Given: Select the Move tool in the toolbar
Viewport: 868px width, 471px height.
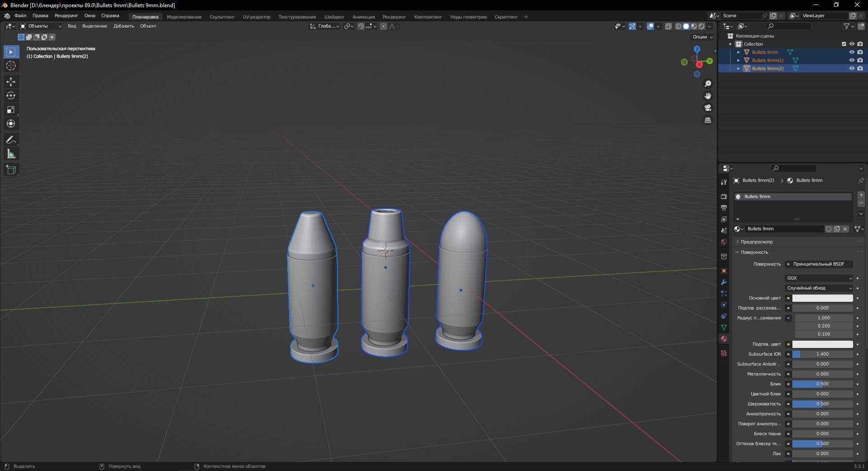Looking at the screenshot, I should (x=11, y=82).
